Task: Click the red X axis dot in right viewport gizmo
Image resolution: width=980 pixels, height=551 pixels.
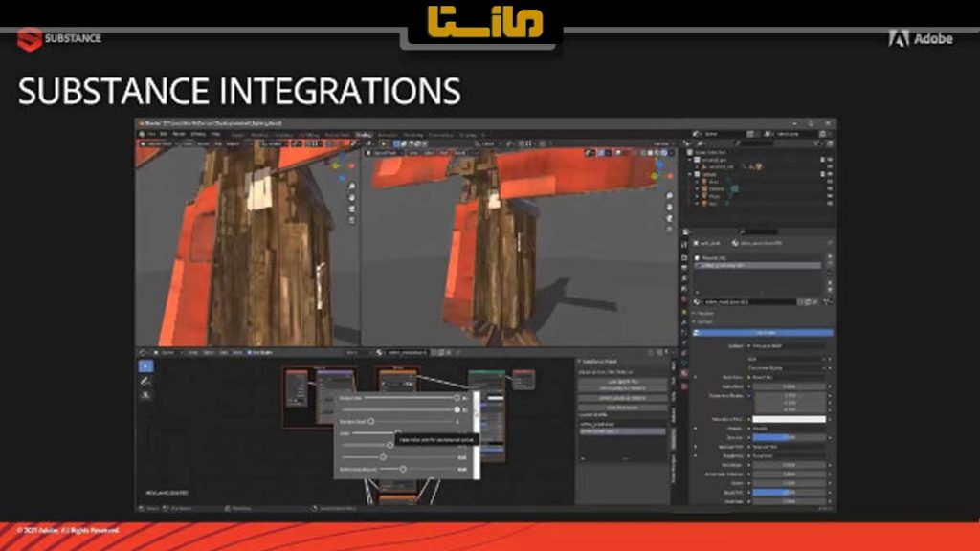Action: tap(670, 176)
